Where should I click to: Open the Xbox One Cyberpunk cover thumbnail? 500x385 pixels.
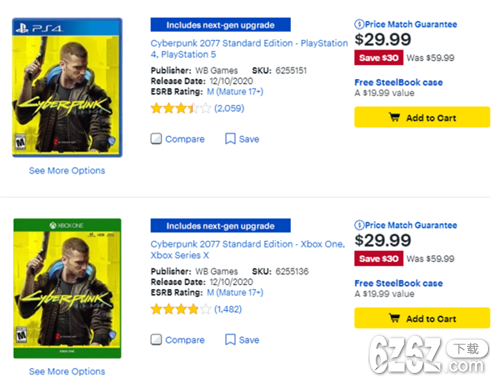click(x=67, y=288)
